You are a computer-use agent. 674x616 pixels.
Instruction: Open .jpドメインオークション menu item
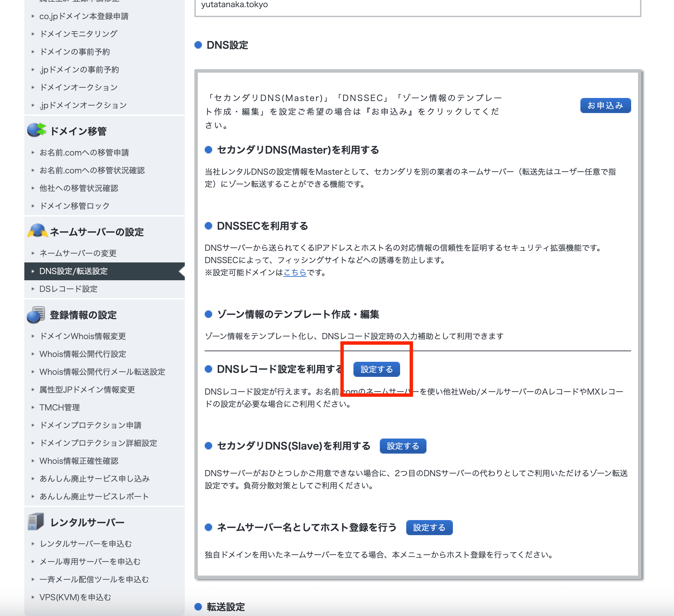(x=83, y=105)
